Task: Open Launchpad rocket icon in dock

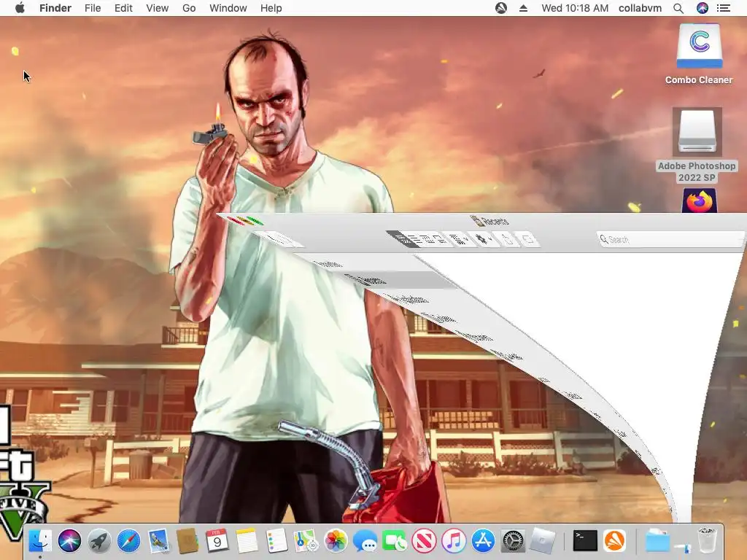Action: point(99,541)
